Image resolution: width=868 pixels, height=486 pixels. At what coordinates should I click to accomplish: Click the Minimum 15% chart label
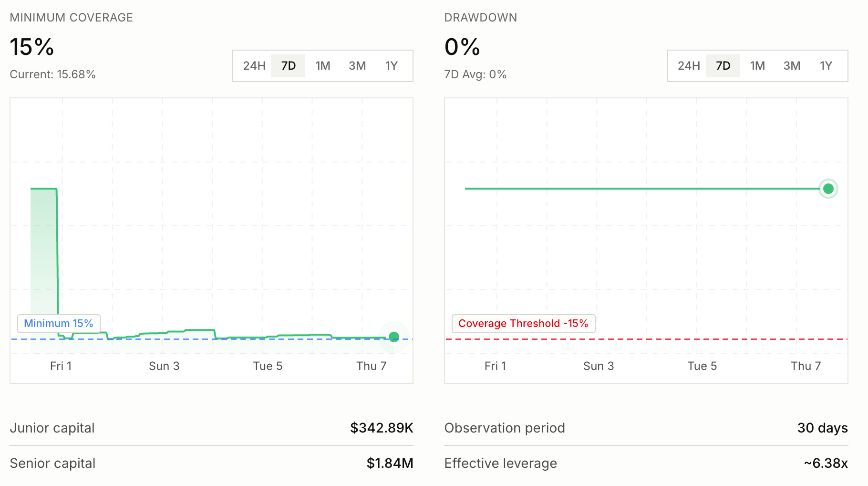[59, 323]
